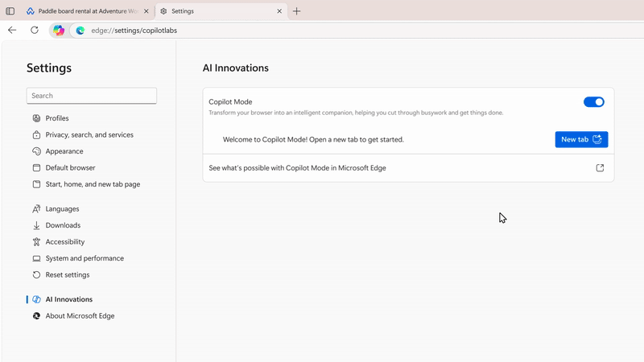Image resolution: width=644 pixels, height=362 pixels.
Task: Click the blue New tab button
Action: click(580, 139)
